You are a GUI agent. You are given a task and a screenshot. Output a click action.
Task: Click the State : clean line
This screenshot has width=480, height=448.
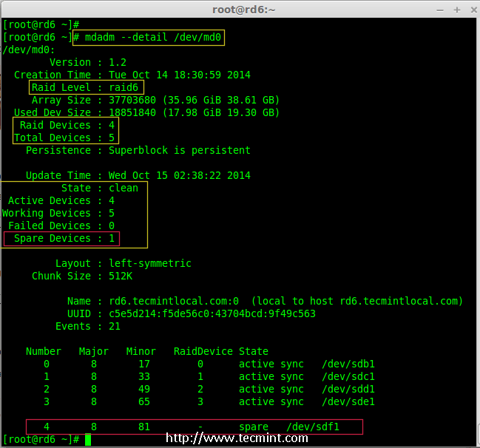point(74,188)
